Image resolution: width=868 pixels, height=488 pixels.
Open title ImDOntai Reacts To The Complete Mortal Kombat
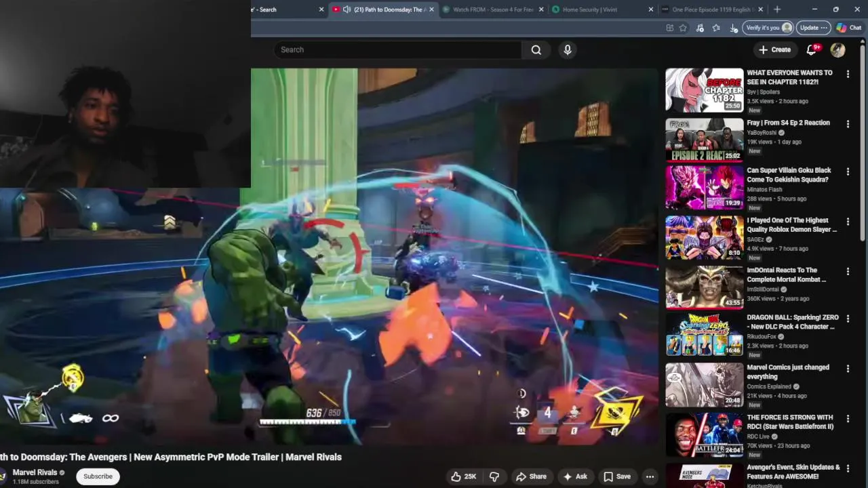point(787,274)
